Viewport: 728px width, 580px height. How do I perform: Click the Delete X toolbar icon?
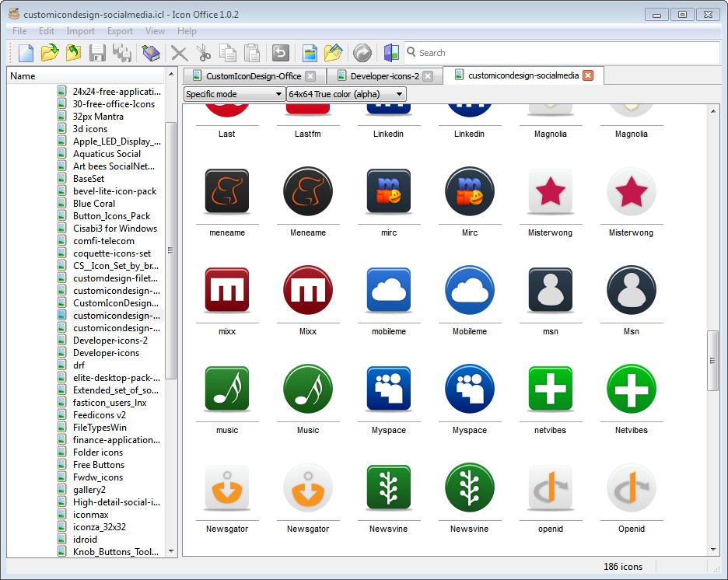(180, 53)
